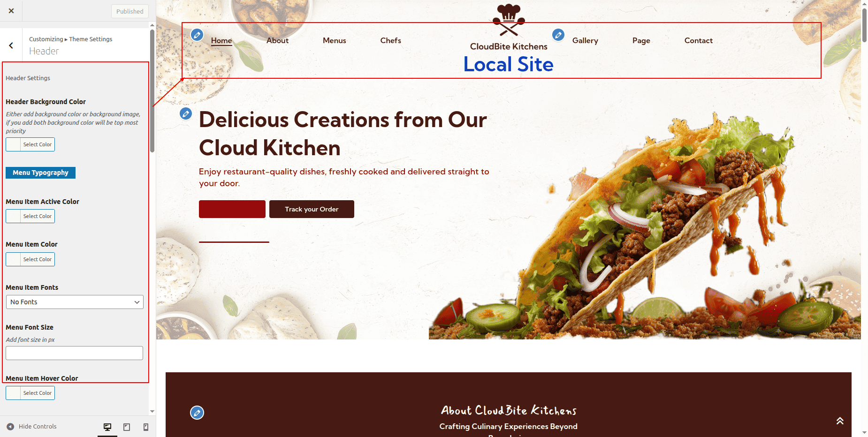Switch to mobile preview mode

coord(146,427)
